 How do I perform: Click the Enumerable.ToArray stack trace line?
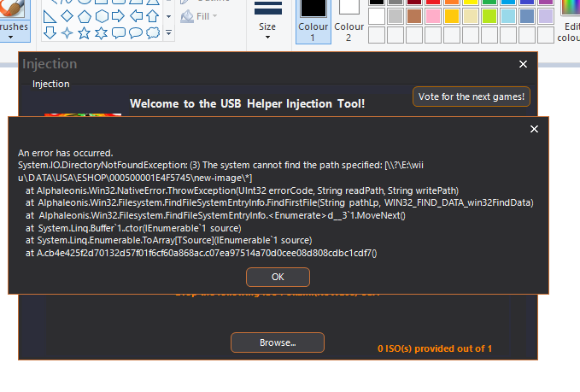point(168,240)
